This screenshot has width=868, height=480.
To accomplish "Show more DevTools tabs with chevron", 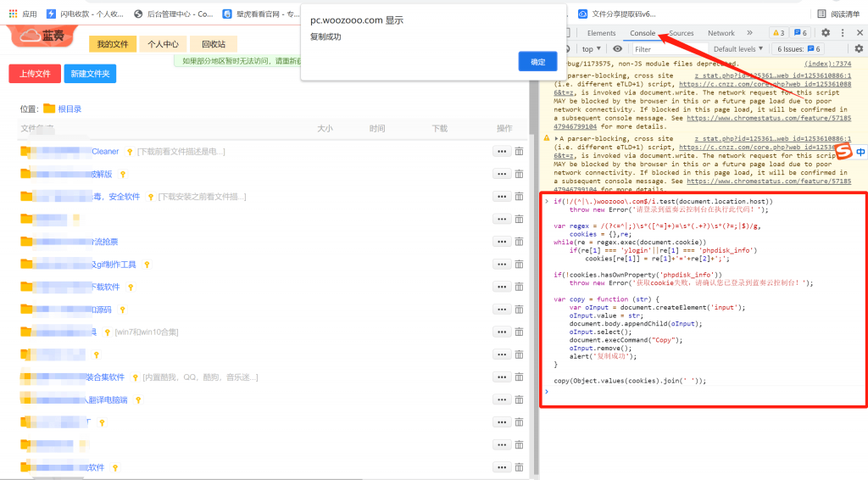I will pos(749,33).
